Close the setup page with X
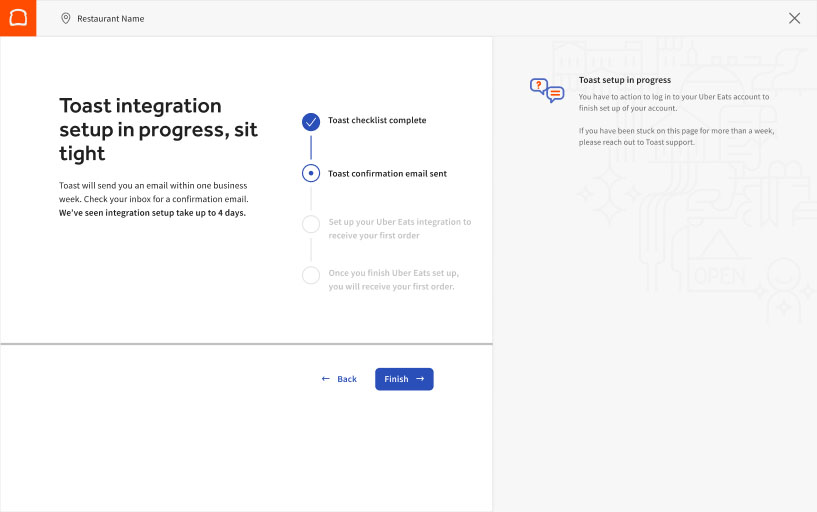Screen dimensions: 817x512 tap(794, 18)
